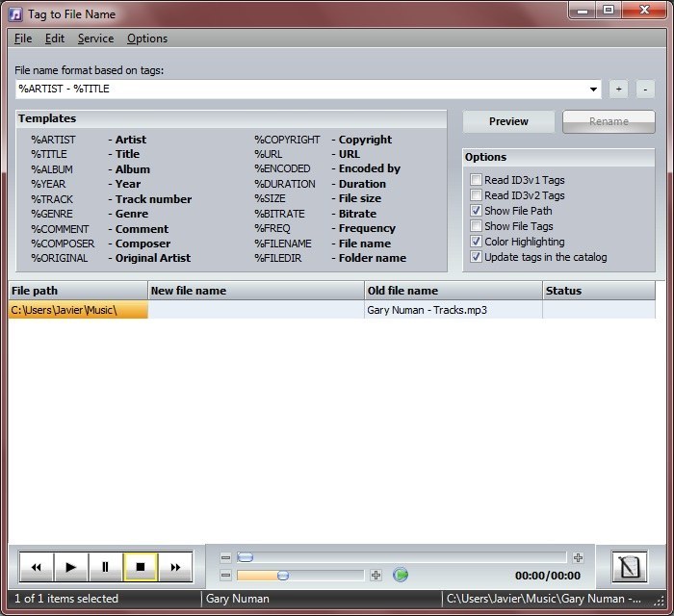Click the %FILEDIR template tag
Screen dimensions: 674x616
278,258
